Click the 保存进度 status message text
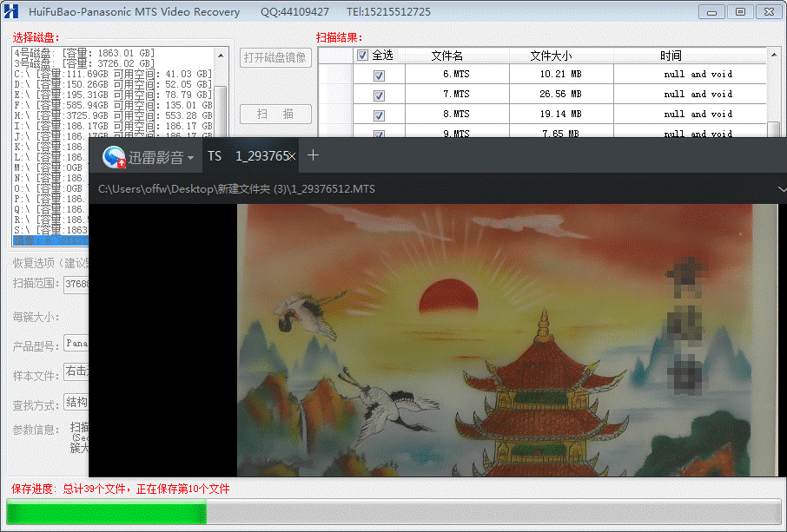 tap(121, 489)
